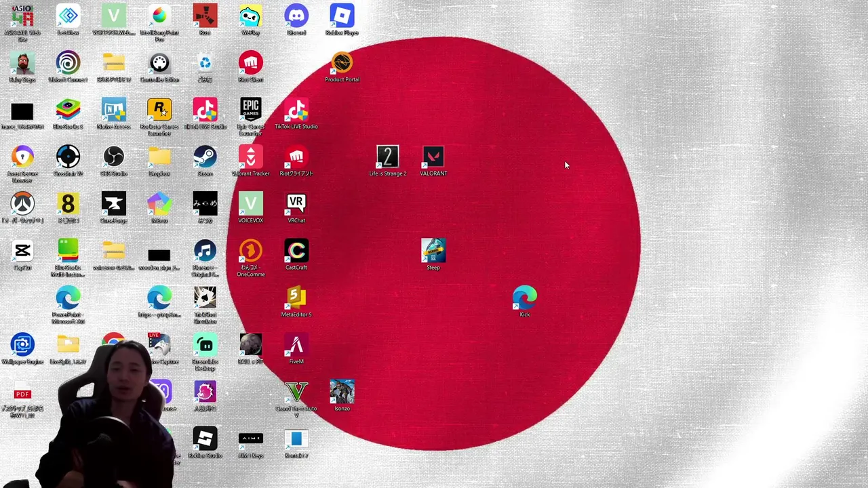Screen dimensions: 868x488
Task: Select the PDF file on the desktop
Action: [x=22, y=392]
